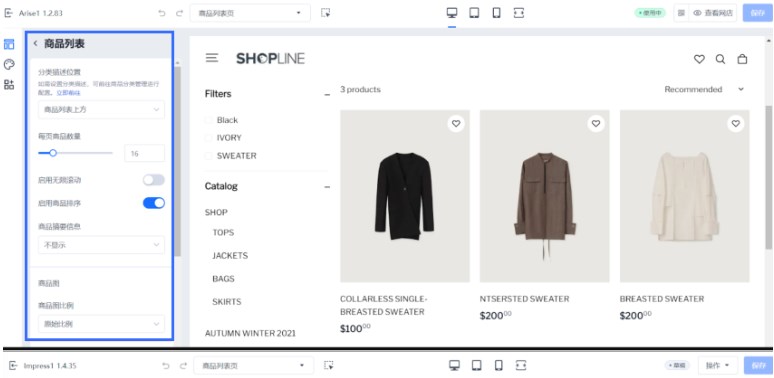This screenshot has width=774, height=378.
Task: Undo the last change in Arise1 editor
Action: click(x=162, y=13)
